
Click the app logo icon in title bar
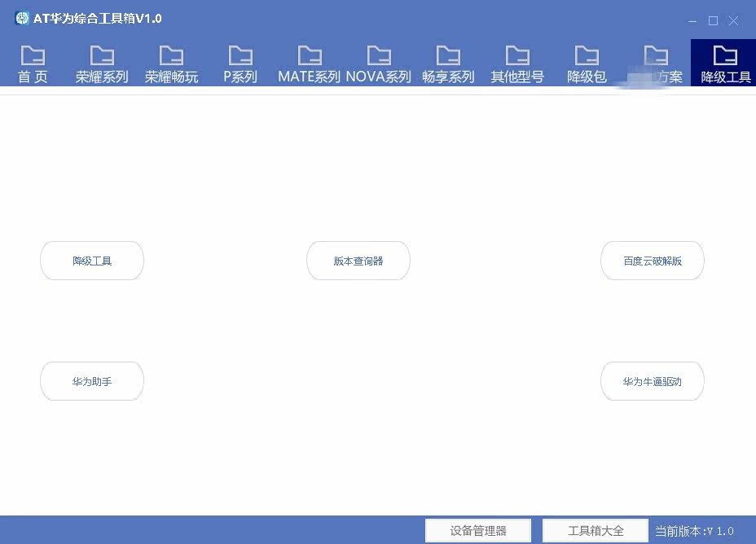[x=22, y=18]
